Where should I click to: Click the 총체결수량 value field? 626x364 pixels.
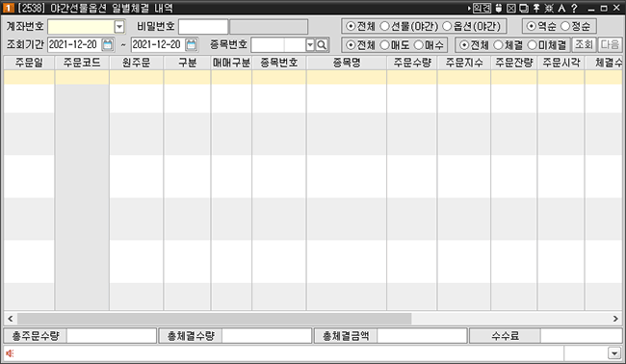tap(267, 336)
